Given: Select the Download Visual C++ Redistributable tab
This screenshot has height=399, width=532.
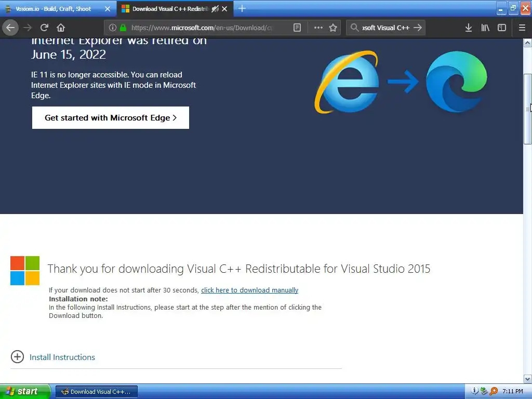Looking at the screenshot, I should (x=170, y=9).
